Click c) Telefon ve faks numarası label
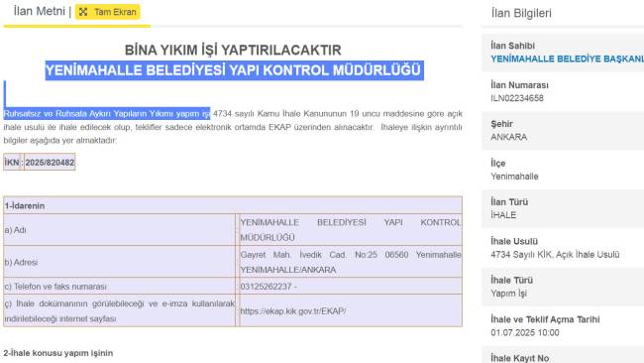This screenshot has height=363, width=644. (55, 286)
